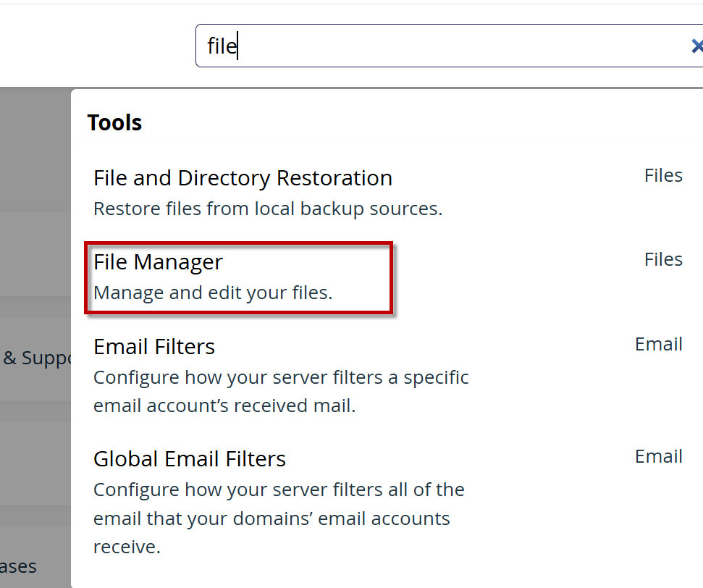Image resolution: width=703 pixels, height=588 pixels.
Task: Click the Global Email Filters description text
Action: pyautogui.click(x=278, y=518)
